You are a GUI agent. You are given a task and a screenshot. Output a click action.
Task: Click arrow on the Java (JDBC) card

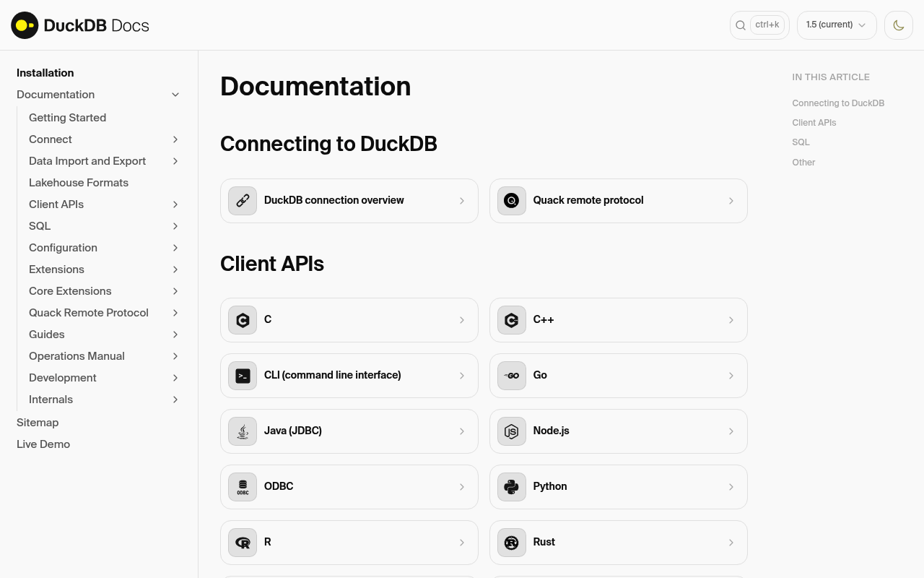pyautogui.click(x=462, y=431)
